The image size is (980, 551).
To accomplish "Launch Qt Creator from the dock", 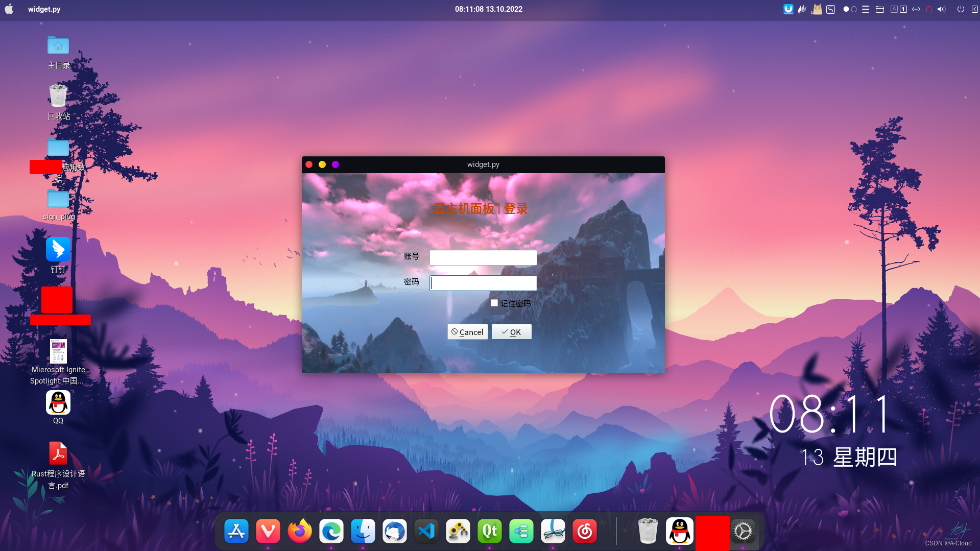I will (490, 531).
